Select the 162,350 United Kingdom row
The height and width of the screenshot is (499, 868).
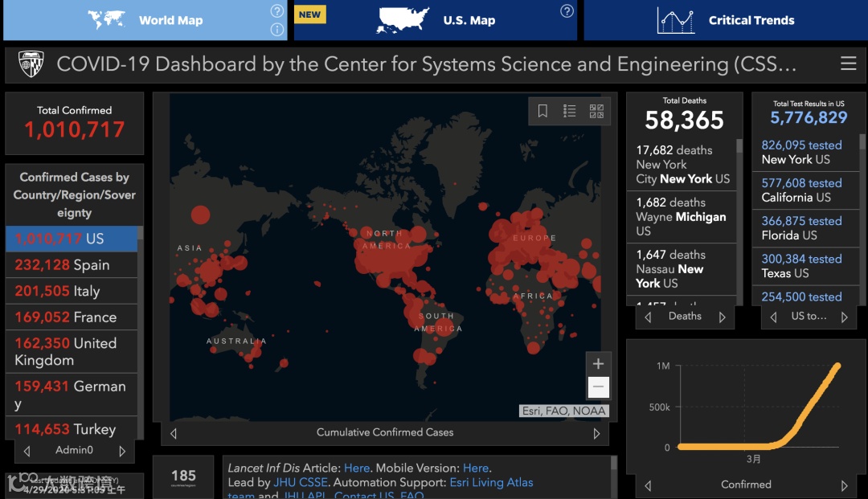[x=72, y=351]
